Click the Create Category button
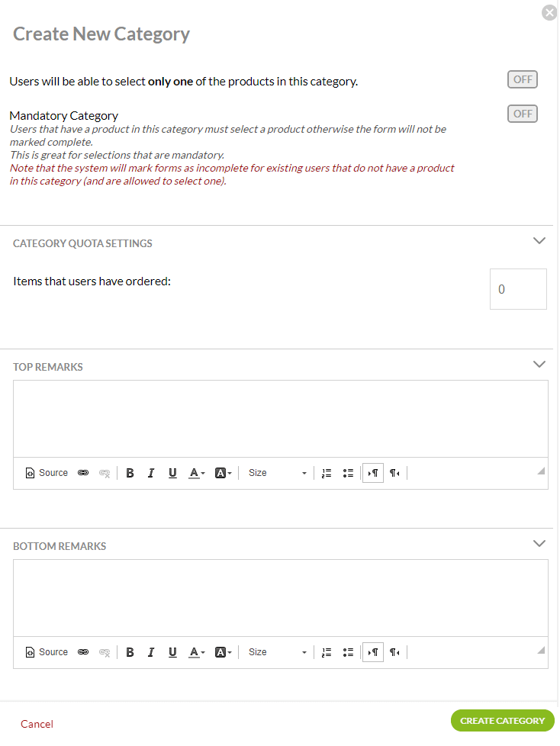This screenshot has width=560, height=746. point(502,721)
